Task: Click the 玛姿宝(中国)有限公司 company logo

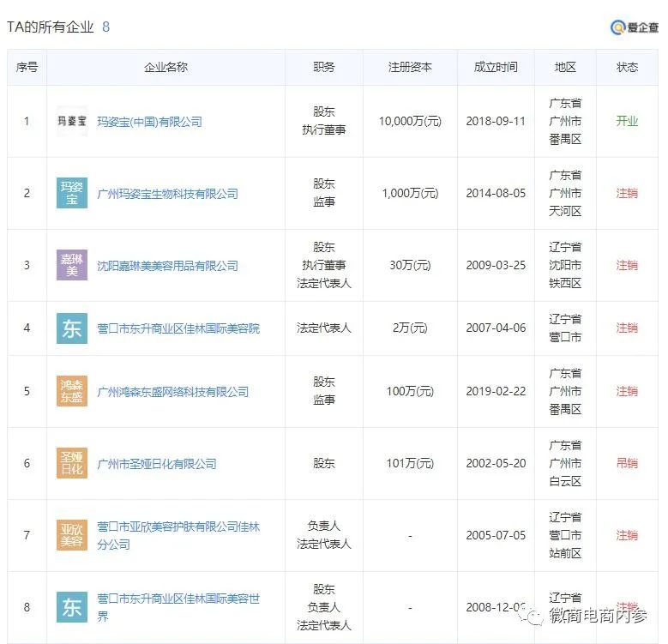Action: (x=72, y=122)
